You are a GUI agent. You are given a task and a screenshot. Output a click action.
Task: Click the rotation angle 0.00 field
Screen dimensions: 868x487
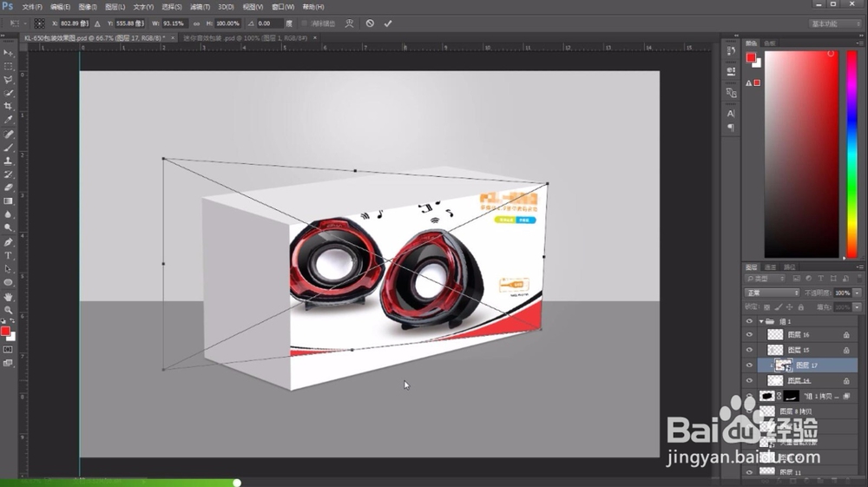click(x=269, y=23)
